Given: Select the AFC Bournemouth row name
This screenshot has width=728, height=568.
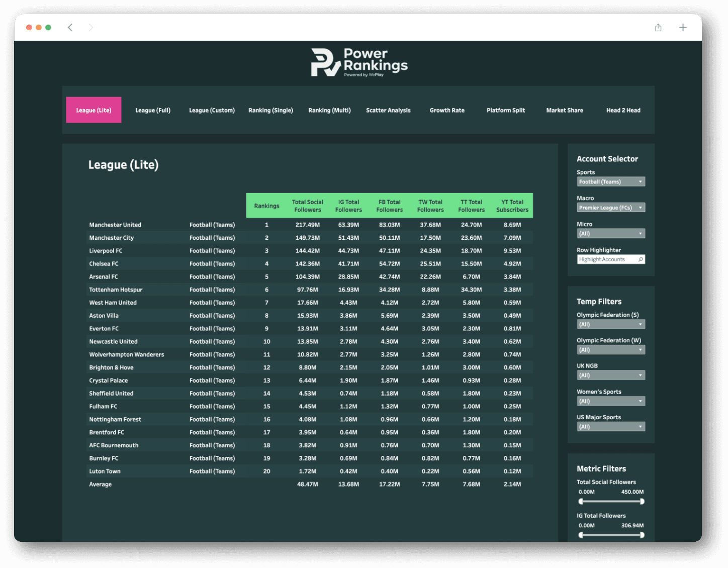Looking at the screenshot, I should [114, 445].
